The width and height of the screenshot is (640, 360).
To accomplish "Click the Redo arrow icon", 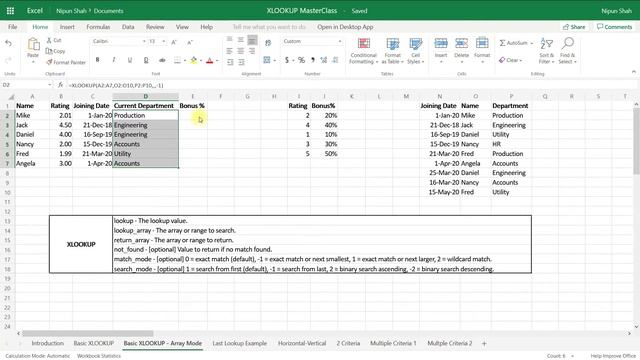I will pyautogui.click(x=9, y=60).
